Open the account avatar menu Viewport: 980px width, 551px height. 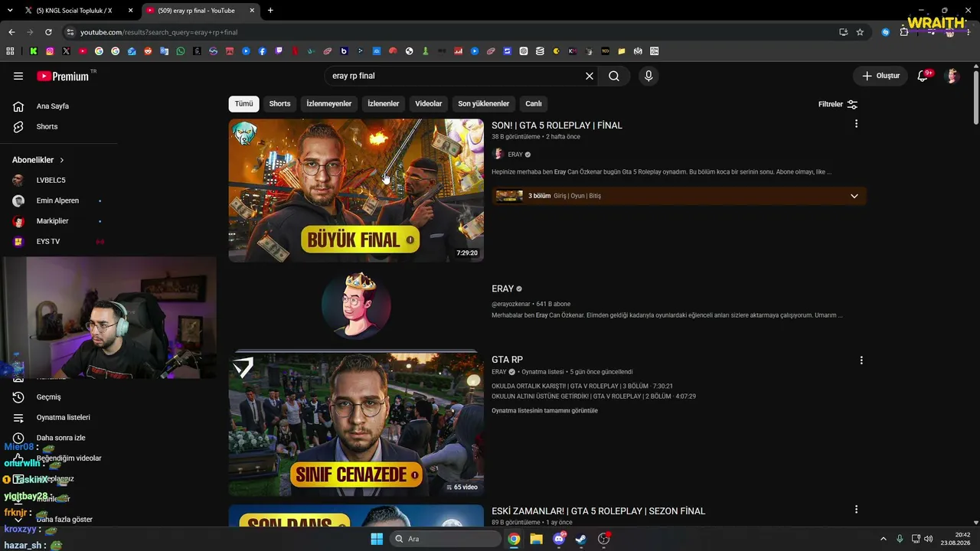pos(952,76)
